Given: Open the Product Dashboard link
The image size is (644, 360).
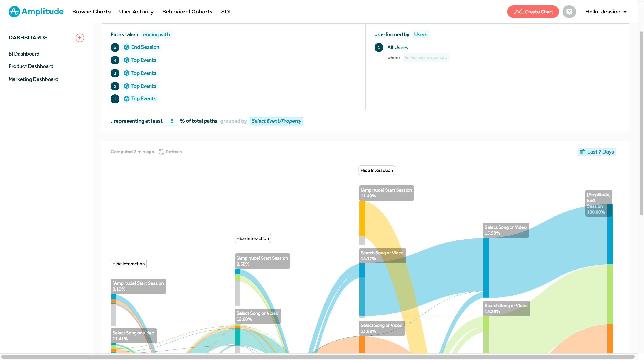Looking at the screenshot, I should (x=31, y=66).
